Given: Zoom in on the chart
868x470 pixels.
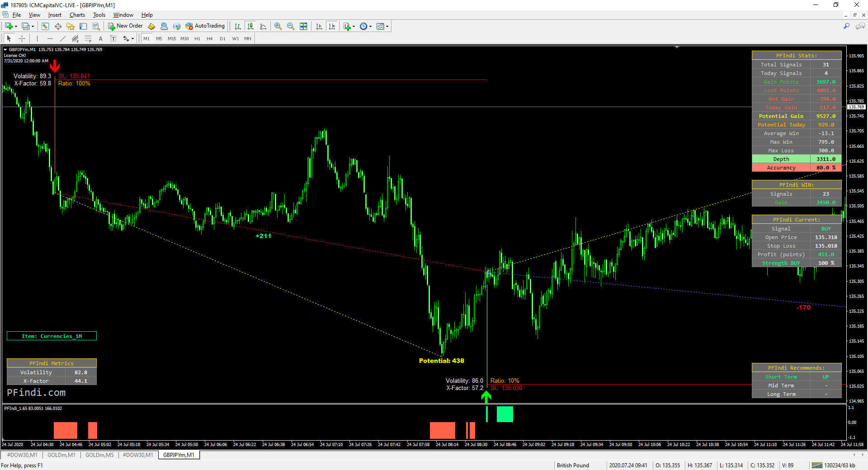Looking at the screenshot, I should tap(278, 27).
